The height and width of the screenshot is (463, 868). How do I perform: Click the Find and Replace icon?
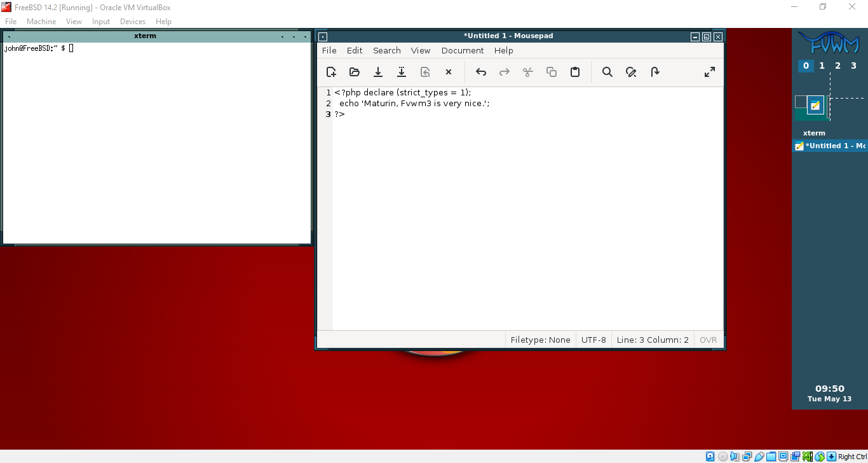(631, 73)
